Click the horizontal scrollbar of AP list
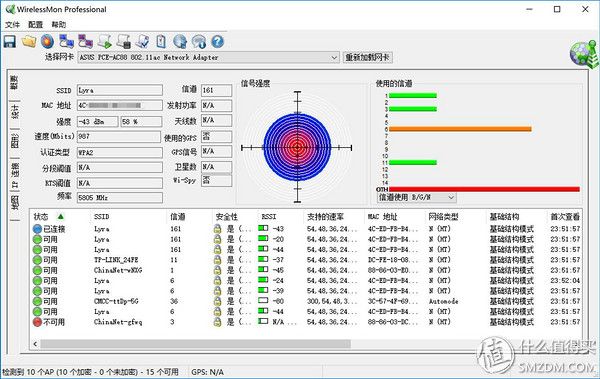 coord(195,344)
